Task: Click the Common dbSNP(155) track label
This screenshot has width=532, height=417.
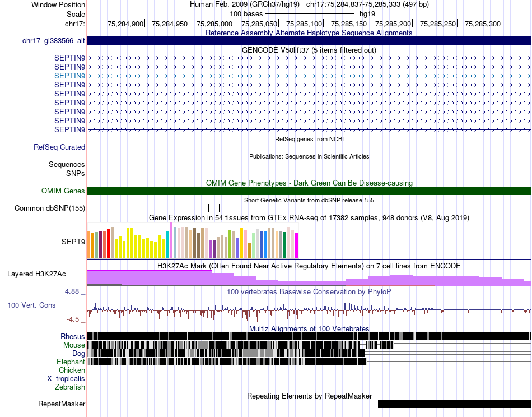Action: click(50, 208)
